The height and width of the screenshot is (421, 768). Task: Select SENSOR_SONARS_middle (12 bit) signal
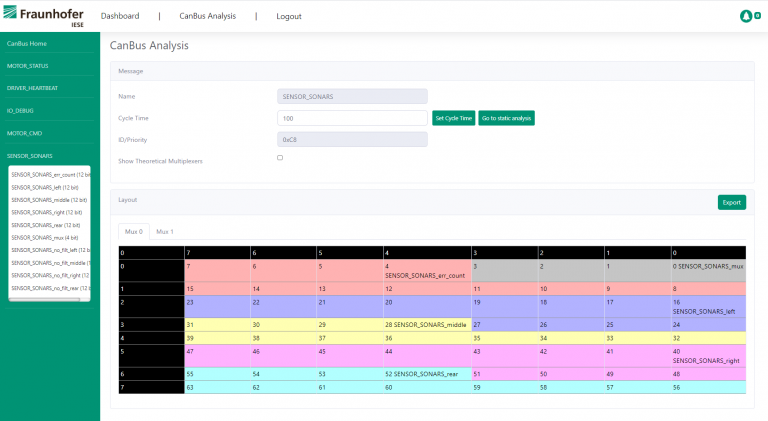[50, 200]
